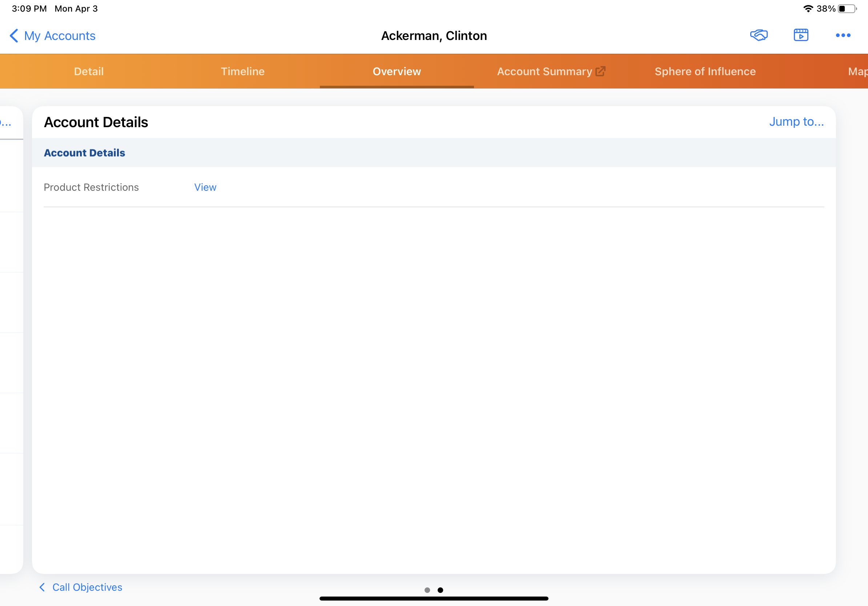The height and width of the screenshot is (606, 868).
Task: Return to My Accounts list
Action: (x=60, y=36)
